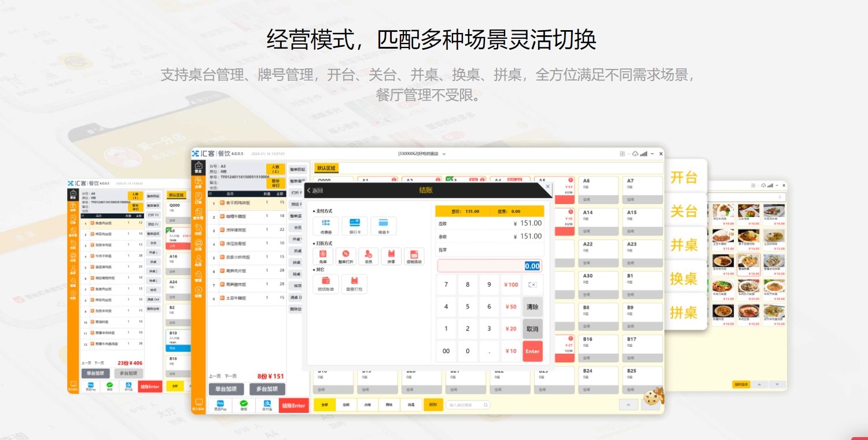Click the 换桌 feature label
The width and height of the screenshot is (868, 440).
tap(684, 278)
